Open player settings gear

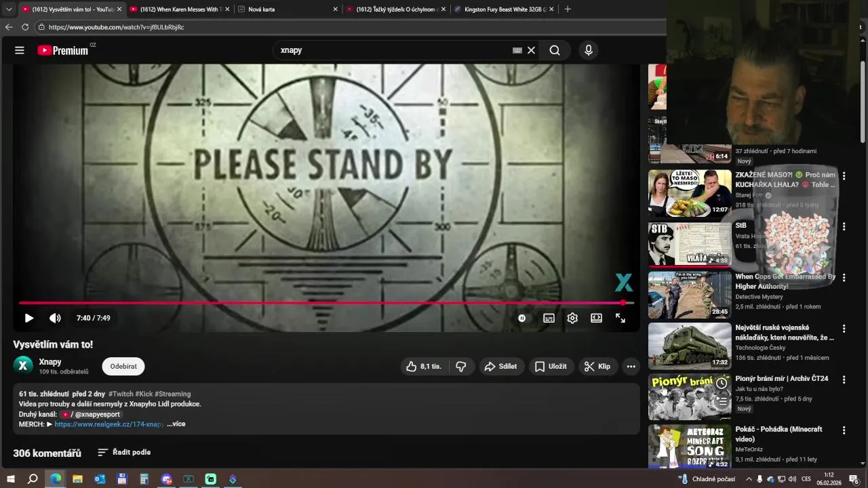coord(572,318)
